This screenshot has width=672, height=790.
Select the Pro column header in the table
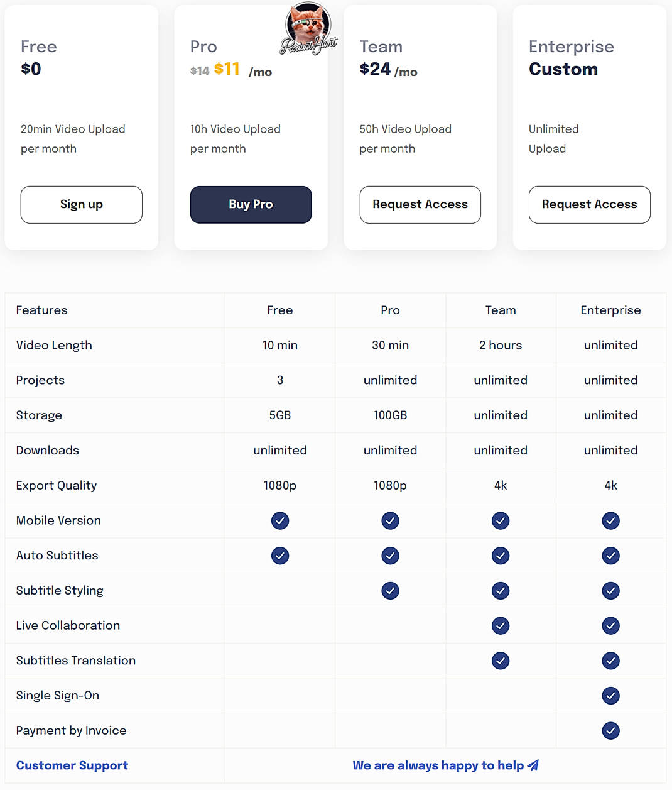tap(390, 310)
